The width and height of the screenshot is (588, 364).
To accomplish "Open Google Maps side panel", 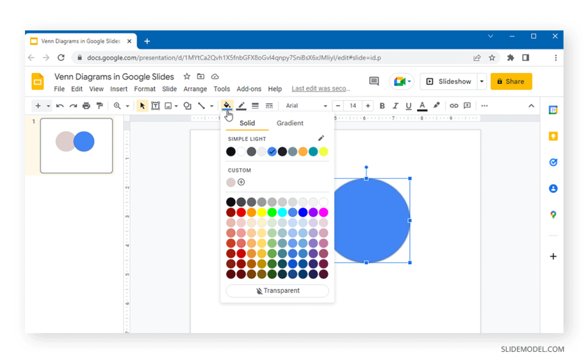I will (553, 215).
